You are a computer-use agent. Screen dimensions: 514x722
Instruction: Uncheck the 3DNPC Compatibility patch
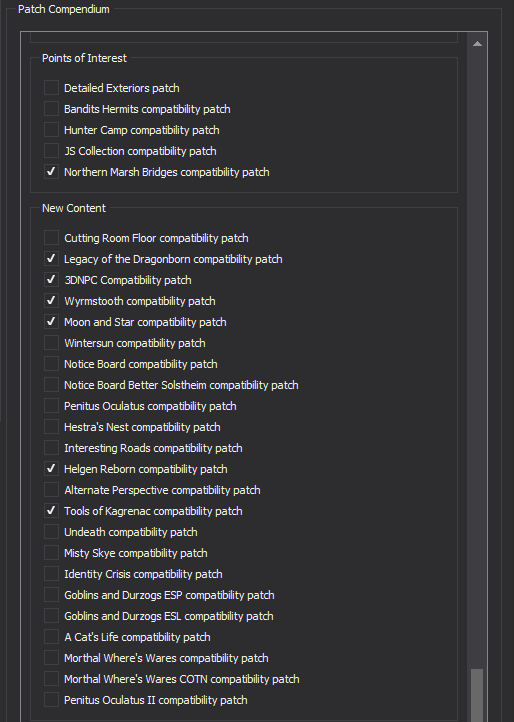coord(51,279)
